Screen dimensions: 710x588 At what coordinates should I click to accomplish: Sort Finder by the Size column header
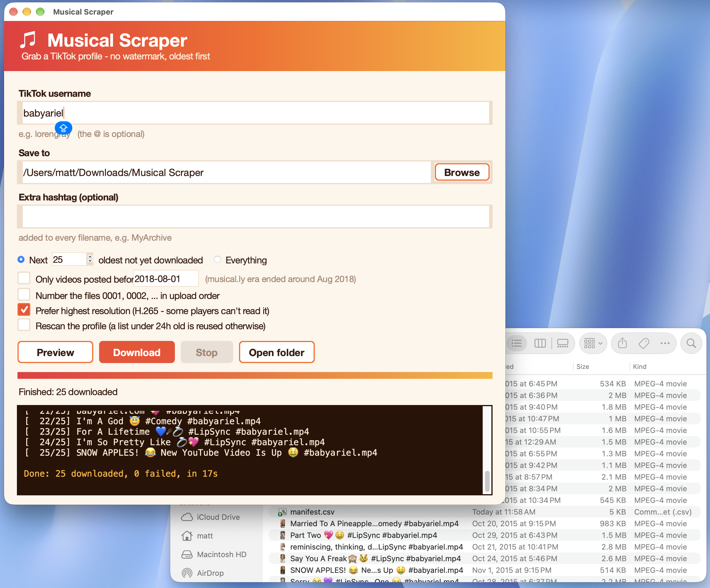coord(583,367)
